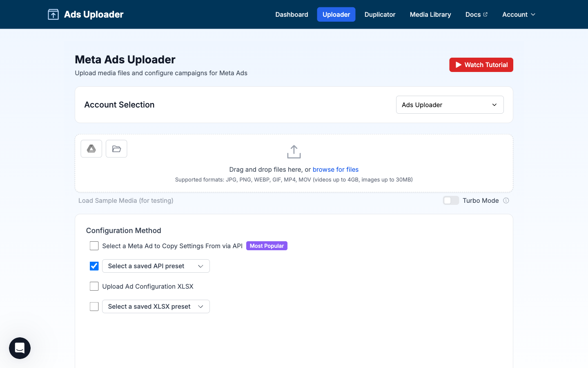The height and width of the screenshot is (368, 588).
Task: Expand Select a saved XLSX preset dropdown
Action: 156,307
